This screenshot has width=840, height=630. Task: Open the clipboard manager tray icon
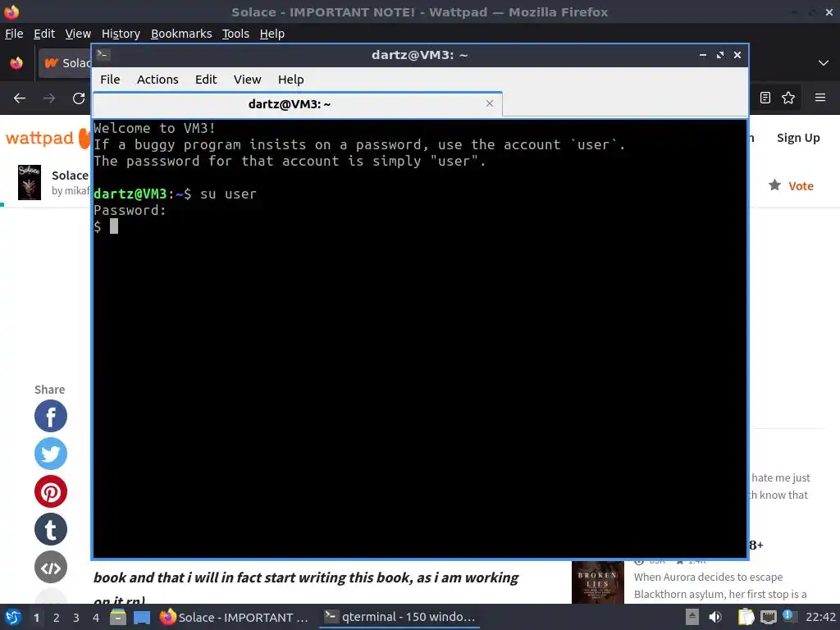pos(746,617)
